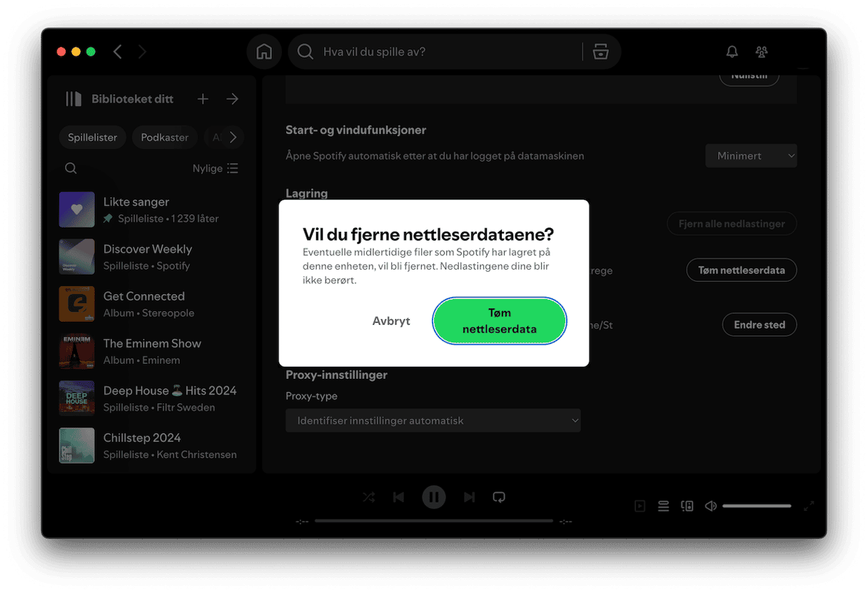Open the Nylige sort options
Image resolution: width=868 pixels, height=593 pixels.
pos(216,168)
